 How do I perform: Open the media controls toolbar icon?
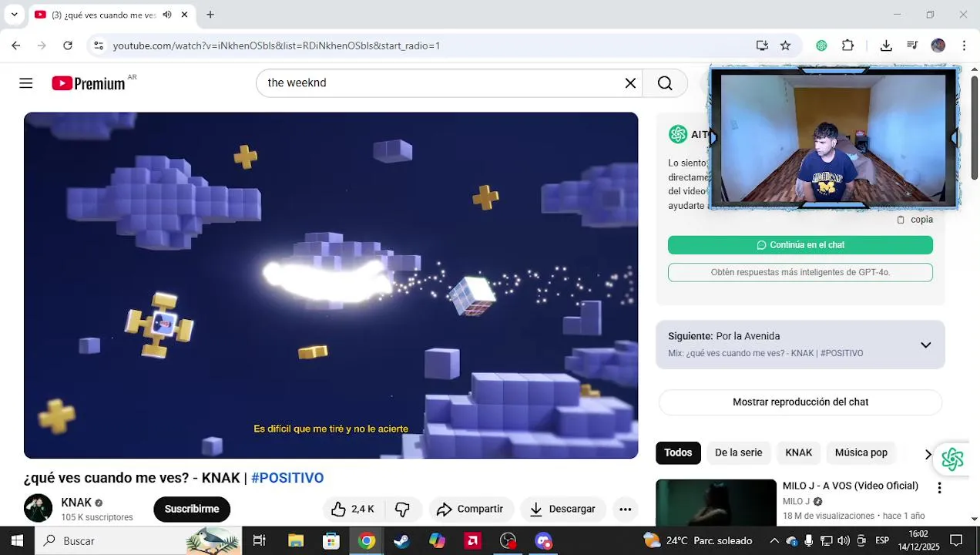point(912,45)
